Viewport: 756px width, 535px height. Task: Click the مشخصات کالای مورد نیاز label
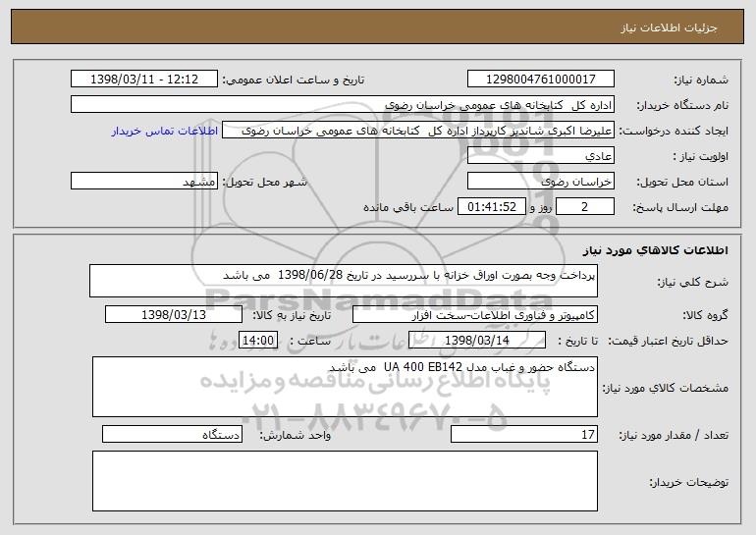click(666, 388)
